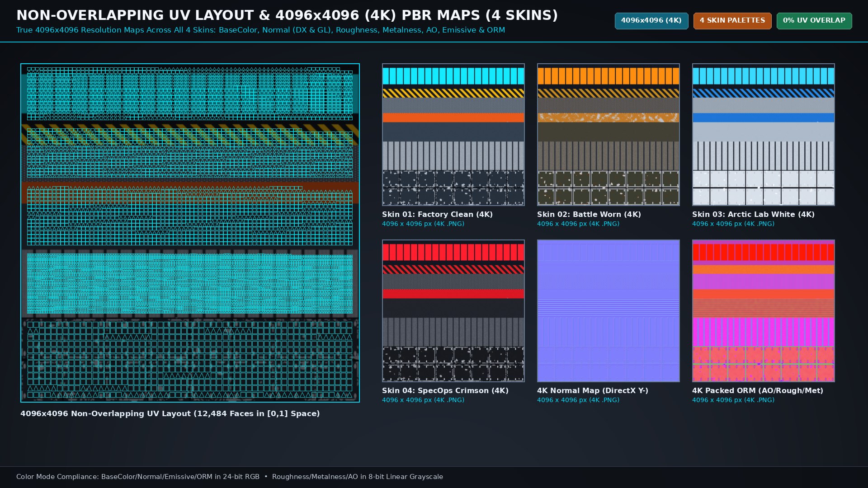The width and height of the screenshot is (868, 488).
Task: Click the resolution text under Skin 04
Action: [423, 400]
